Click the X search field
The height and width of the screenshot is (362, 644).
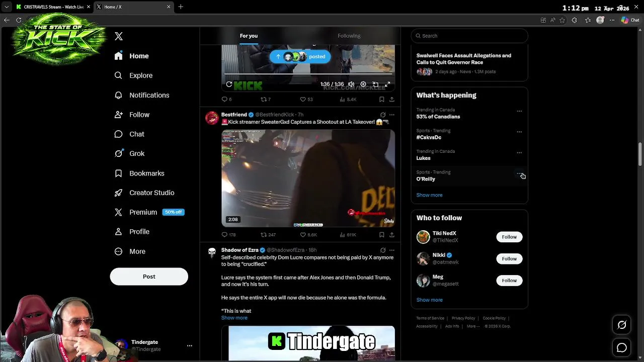point(469,36)
